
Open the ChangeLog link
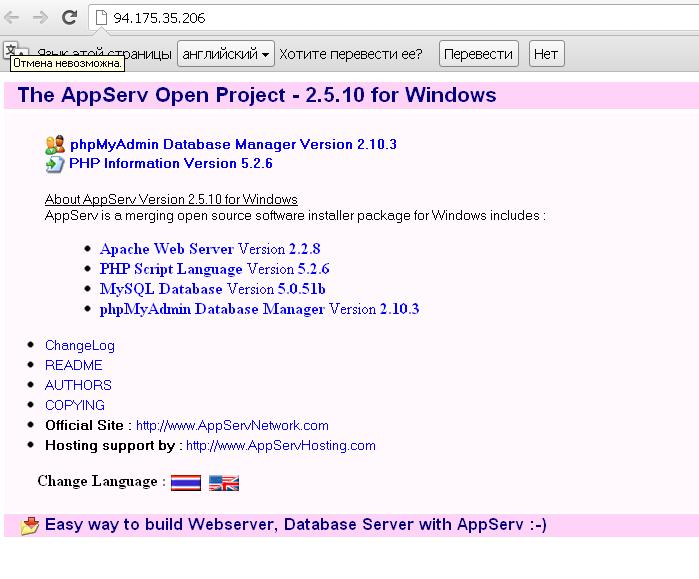(x=80, y=345)
